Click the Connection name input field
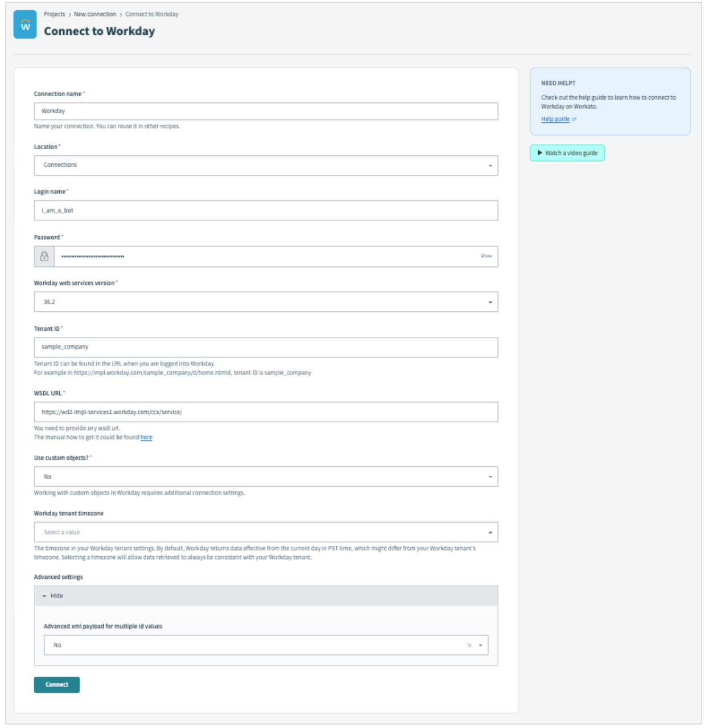Viewport: 709px width, 728px height. [266, 112]
